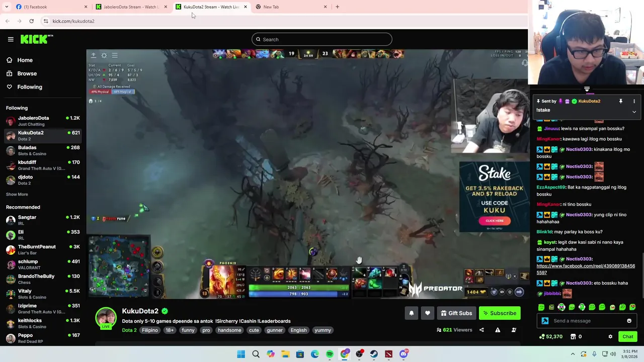Open Sangtar channel under Recommended
The image size is (644, 362).
pyautogui.click(x=43, y=220)
